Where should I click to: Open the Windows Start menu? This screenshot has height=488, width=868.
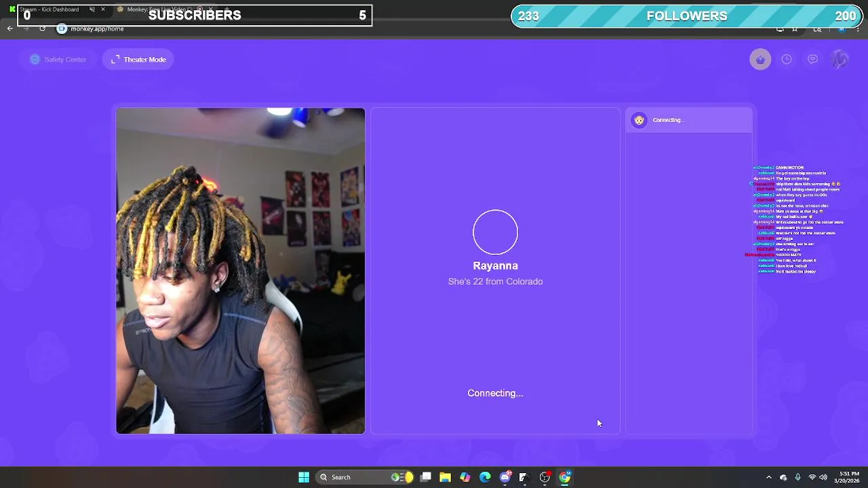tap(304, 477)
